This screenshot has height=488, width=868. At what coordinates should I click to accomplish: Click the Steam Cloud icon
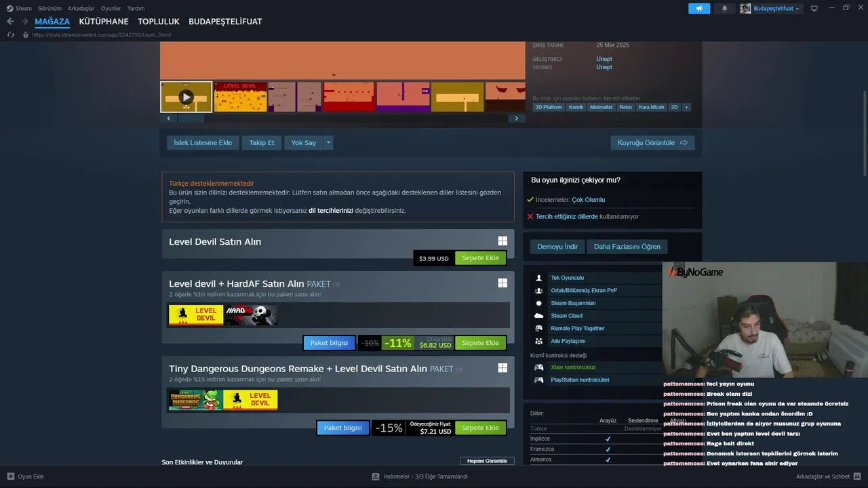coord(539,316)
